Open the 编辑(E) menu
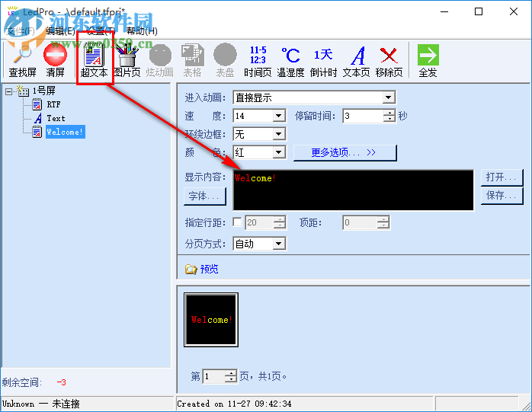532x412 pixels. (x=60, y=31)
